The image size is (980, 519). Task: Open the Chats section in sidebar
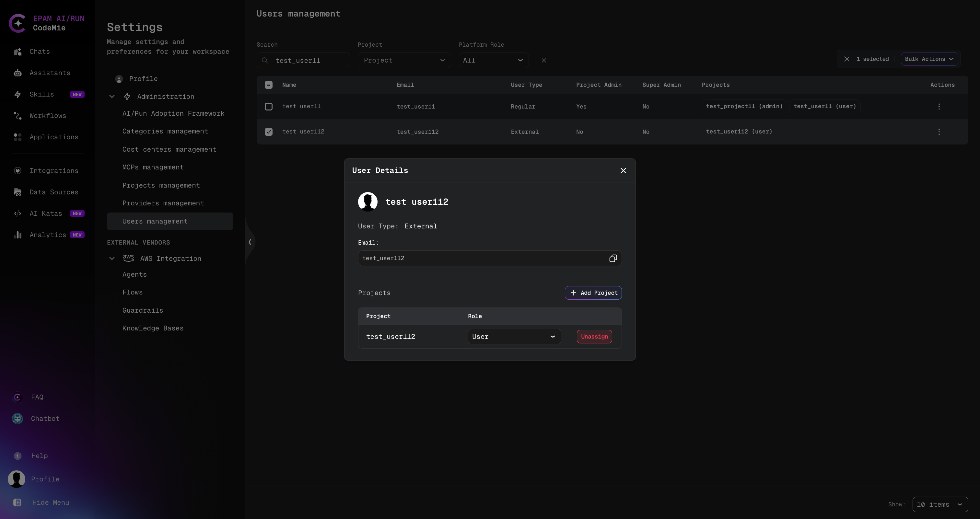[x=40, y=52]
